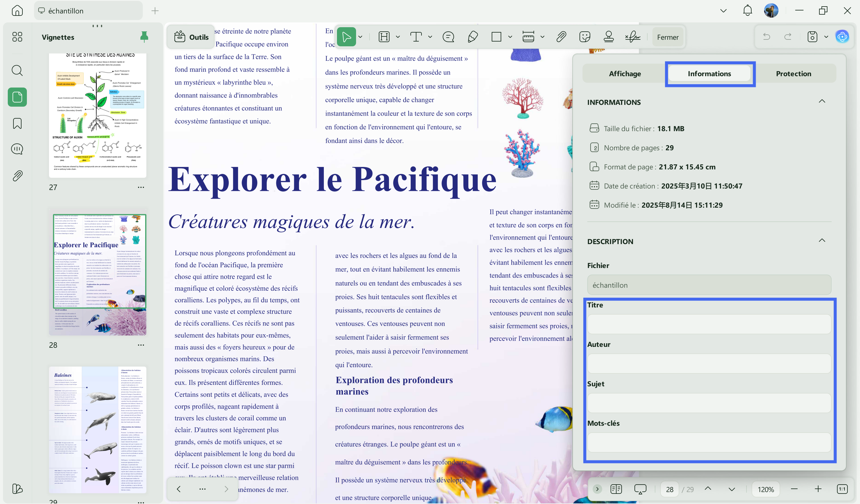The width and height of the screenshot is (860, 504).
Task: Click the layers icon at the sidebar bottom
Action: (x=17, y=489)
